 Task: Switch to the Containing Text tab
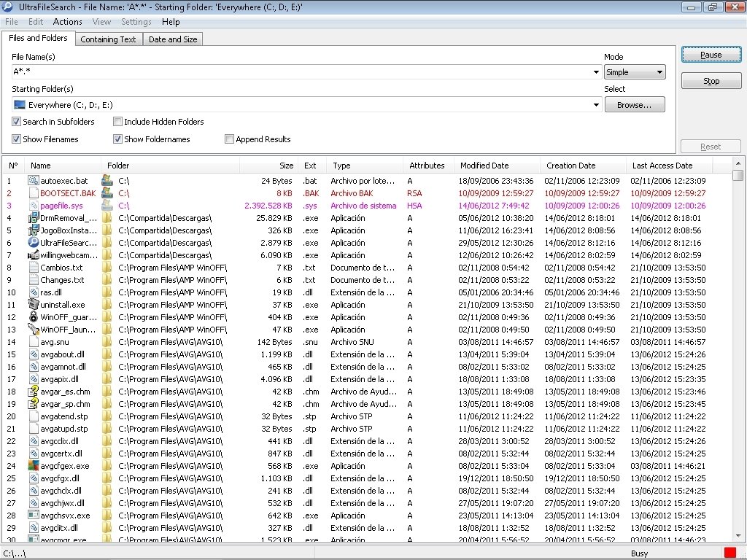click(108, 39)
